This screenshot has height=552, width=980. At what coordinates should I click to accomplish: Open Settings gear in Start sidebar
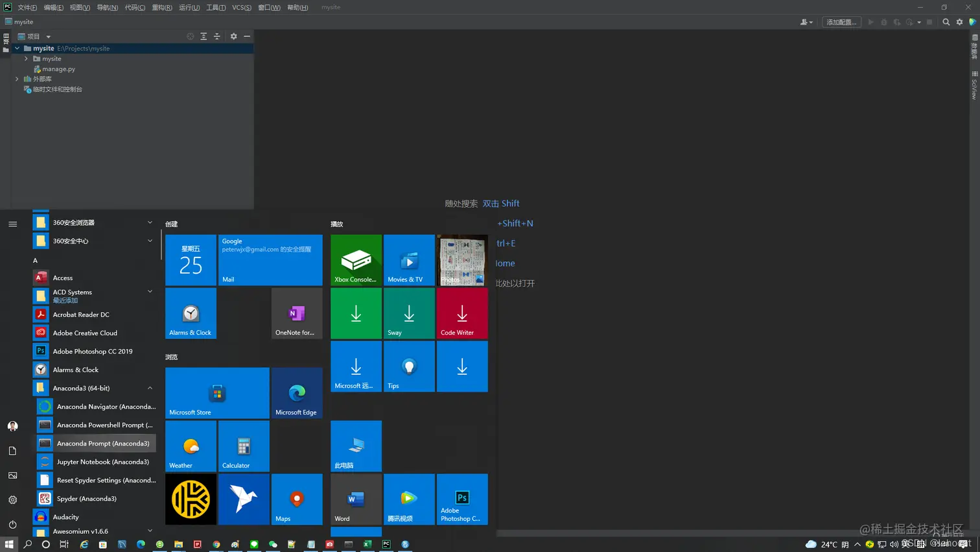pos(12,500)
